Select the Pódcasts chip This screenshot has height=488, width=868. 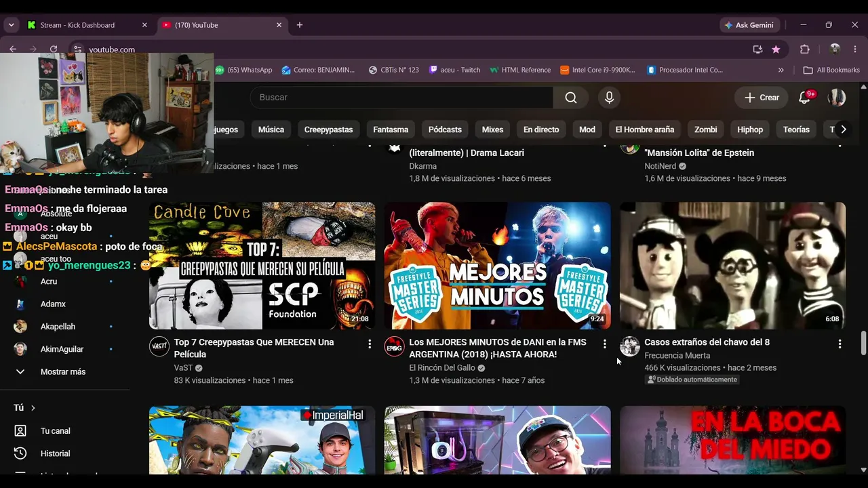point(445,129)
